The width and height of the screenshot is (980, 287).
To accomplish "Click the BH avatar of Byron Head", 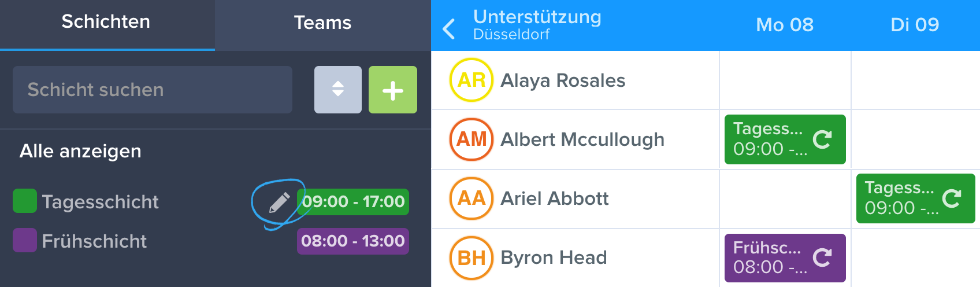I will pyautogui.click(x=472, y=257).
